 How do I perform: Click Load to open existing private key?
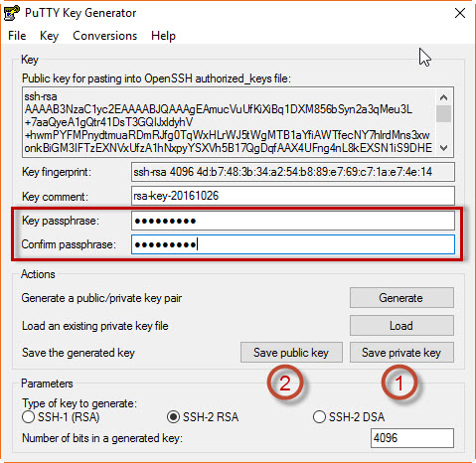[401, 326]
